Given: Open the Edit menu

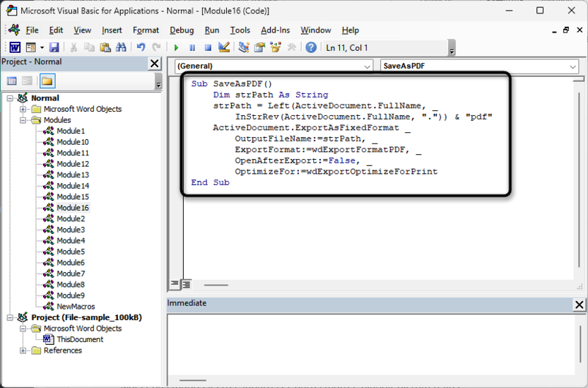Looking at the screenshot, I should pos(56,30).
